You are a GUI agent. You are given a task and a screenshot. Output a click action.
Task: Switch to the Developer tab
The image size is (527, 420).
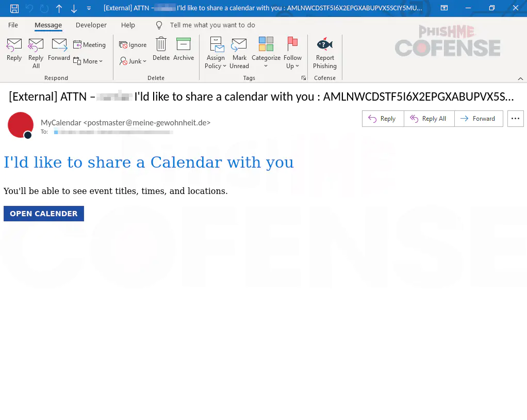click(91, 25)
